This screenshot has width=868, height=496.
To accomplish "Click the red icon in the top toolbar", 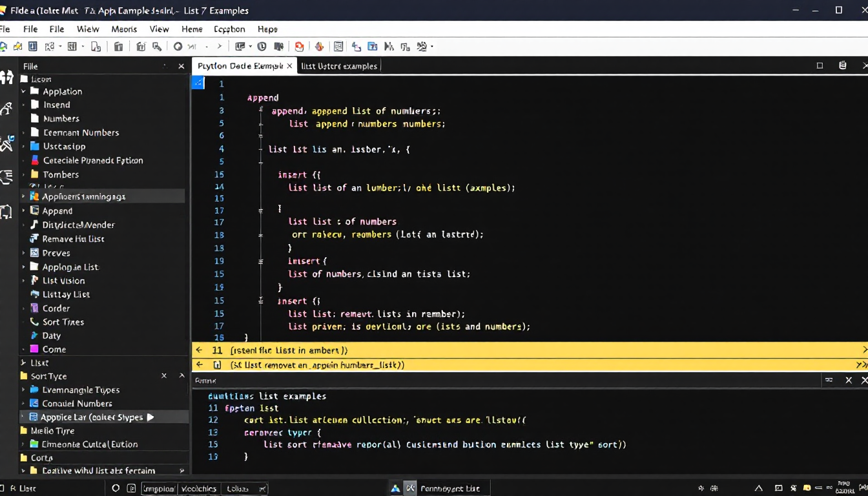I will point(299,46).
